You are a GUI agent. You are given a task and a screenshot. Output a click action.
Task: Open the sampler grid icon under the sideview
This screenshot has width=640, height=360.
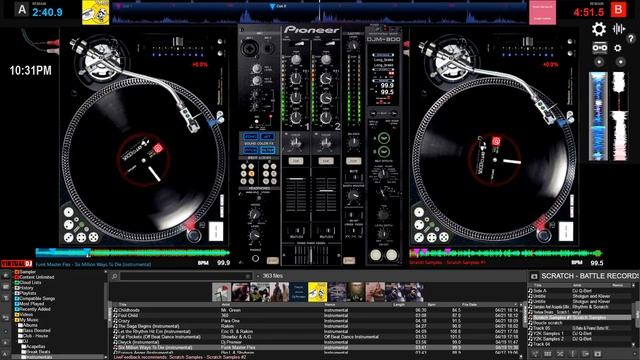(x=548, y=354)
